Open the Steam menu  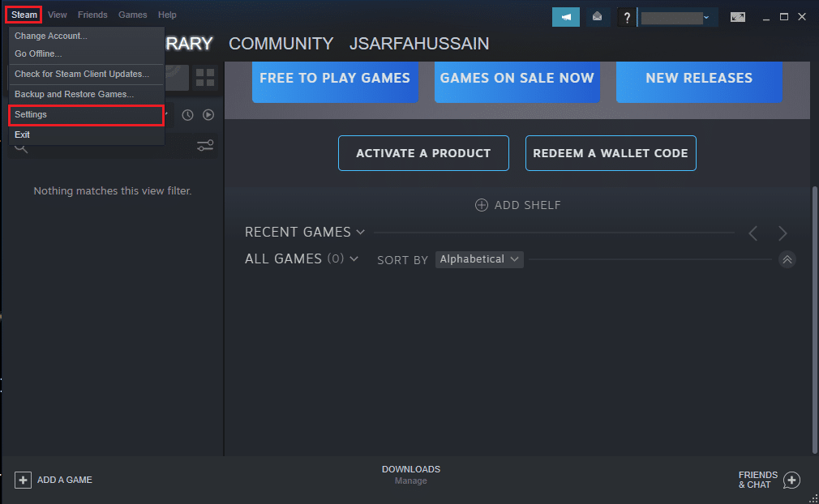click(x=23, y=14)
